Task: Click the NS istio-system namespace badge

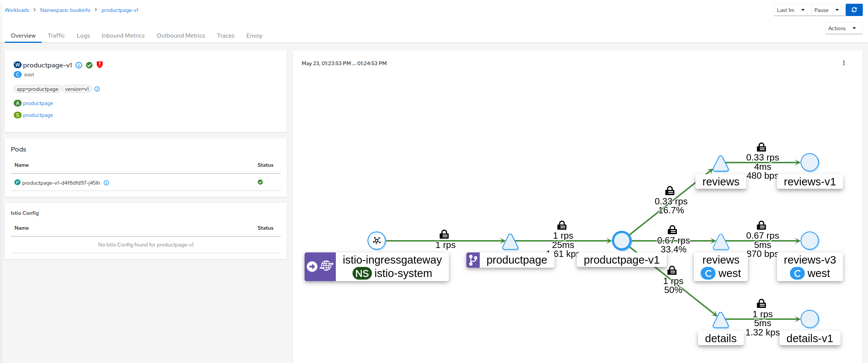Action: (362, 273)
